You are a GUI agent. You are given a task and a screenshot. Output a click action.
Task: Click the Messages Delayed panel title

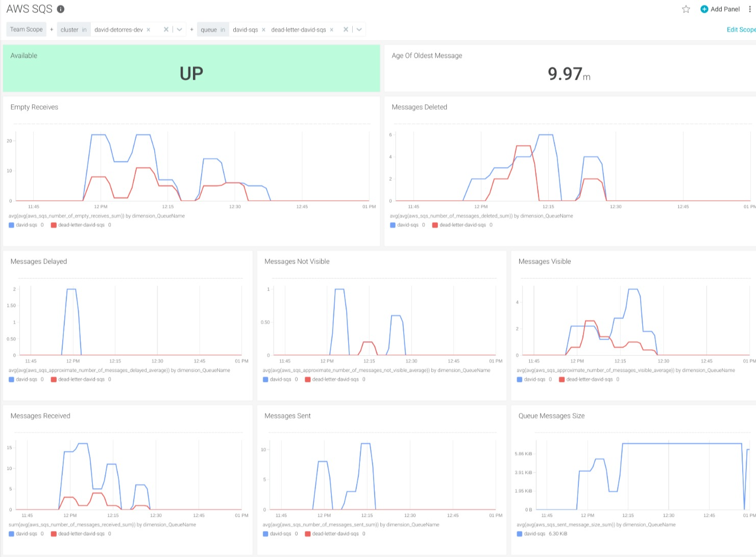(39, 261)
